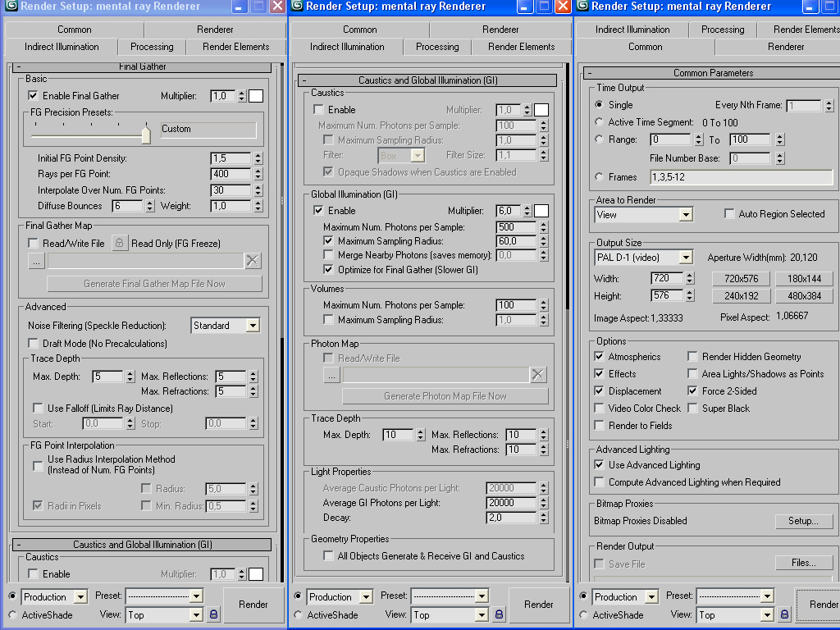Increase Diffuse Bounces spinner up arrow
Viewport: 840px width, 630px height.
[150, 203]
